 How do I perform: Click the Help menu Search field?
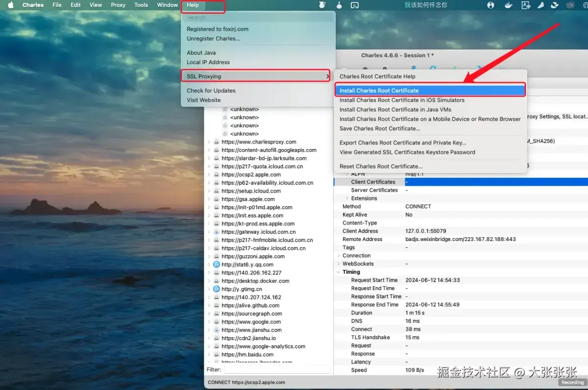259,18
